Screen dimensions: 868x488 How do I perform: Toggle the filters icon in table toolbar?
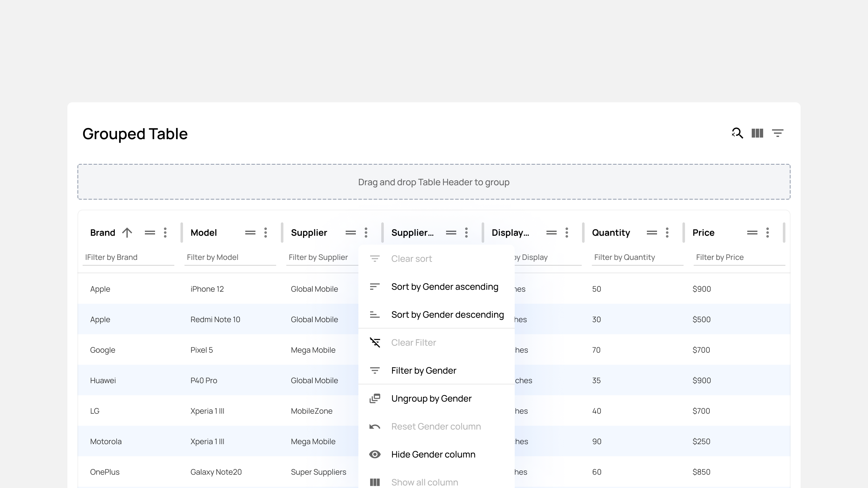[778, 133]
